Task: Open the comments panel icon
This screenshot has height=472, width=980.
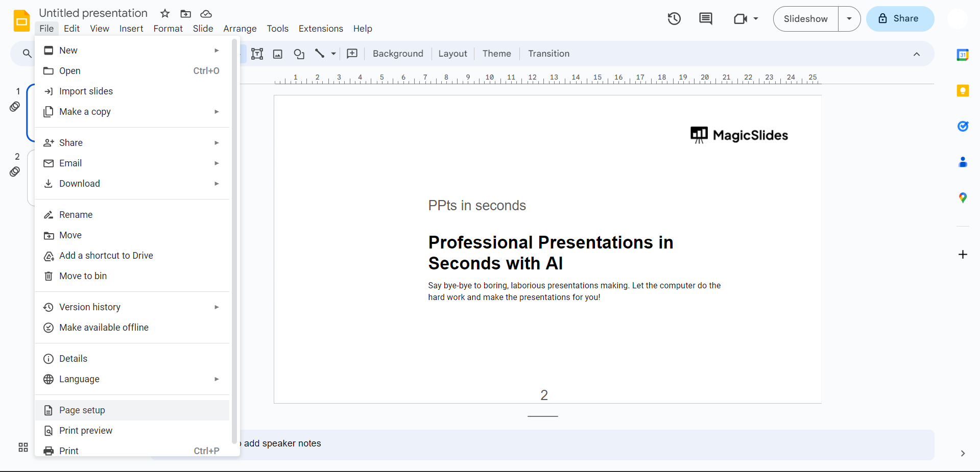Action: 705,19
